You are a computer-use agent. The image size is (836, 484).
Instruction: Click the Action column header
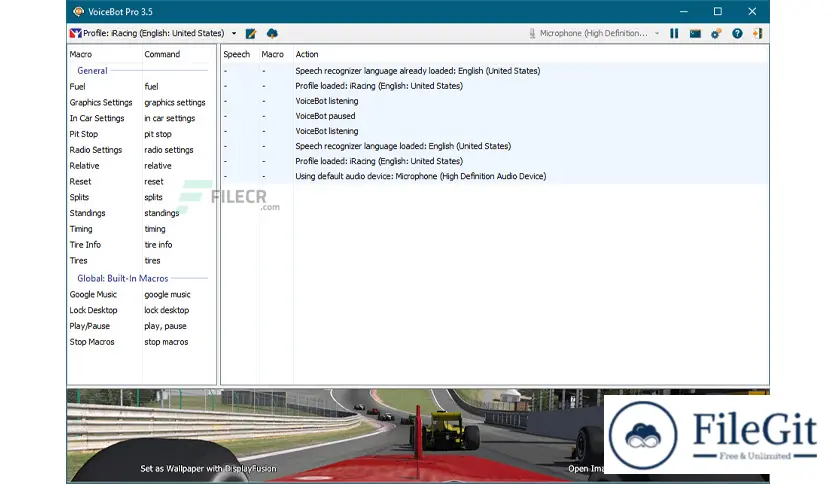(307, 54)
